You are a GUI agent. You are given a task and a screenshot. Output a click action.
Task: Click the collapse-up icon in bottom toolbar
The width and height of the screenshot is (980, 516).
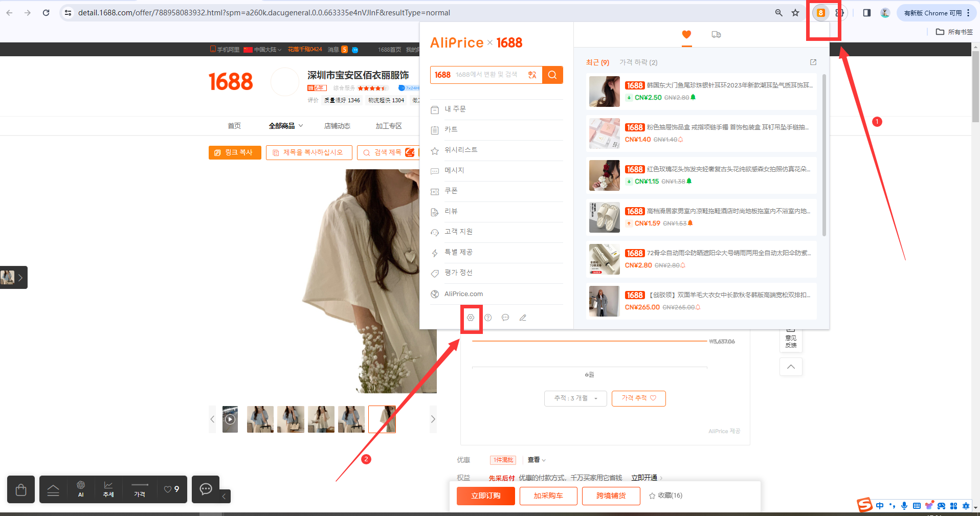pyautogui.click(x=53, y=490)
